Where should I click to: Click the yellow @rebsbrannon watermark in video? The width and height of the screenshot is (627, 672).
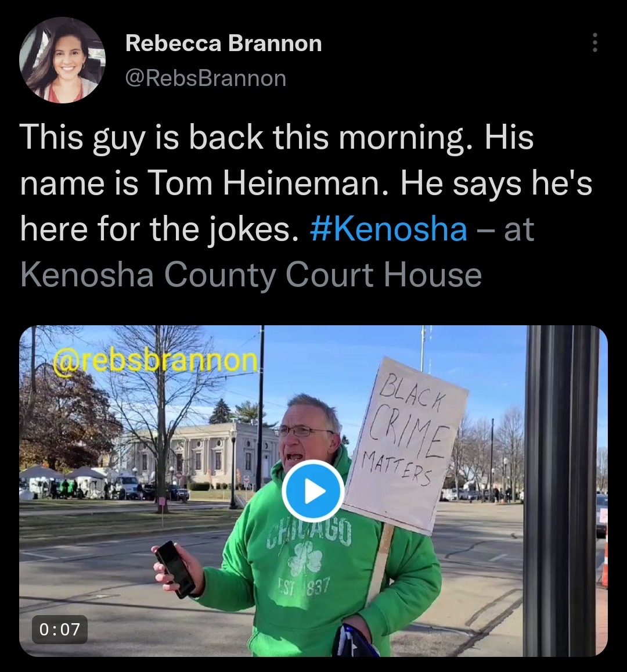tap(154, 361)
